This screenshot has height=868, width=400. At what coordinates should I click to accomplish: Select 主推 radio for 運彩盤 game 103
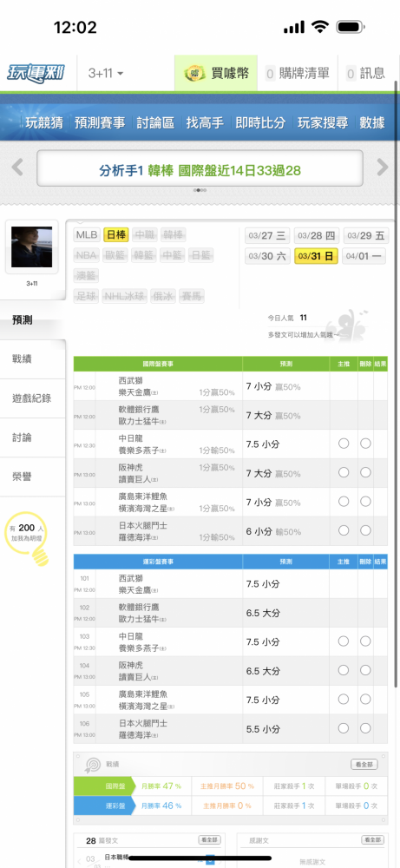[x=344, y=641]
